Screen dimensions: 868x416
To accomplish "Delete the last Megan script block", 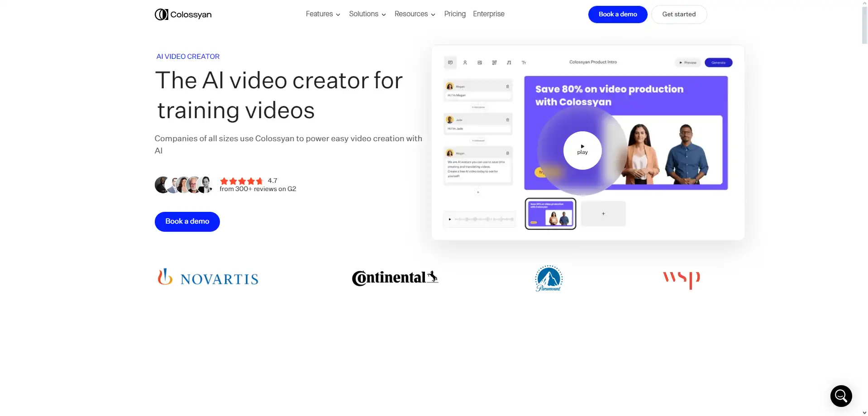I will [507, 153].
